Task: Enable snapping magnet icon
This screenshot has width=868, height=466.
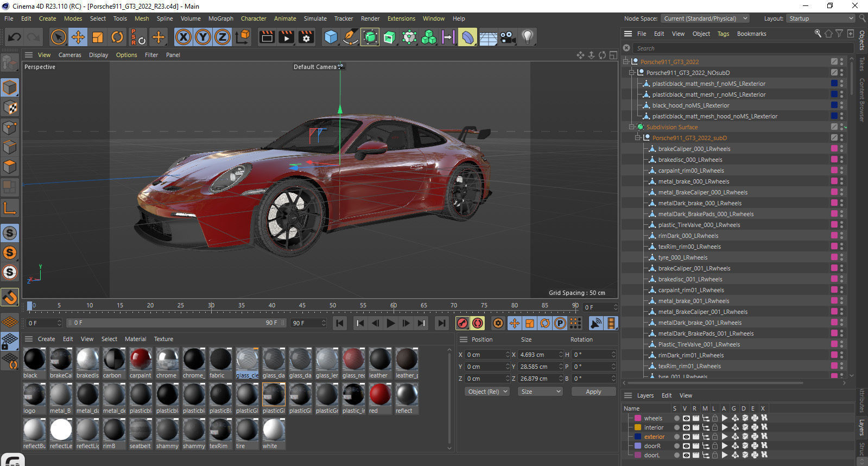Action: click(10, 297)
